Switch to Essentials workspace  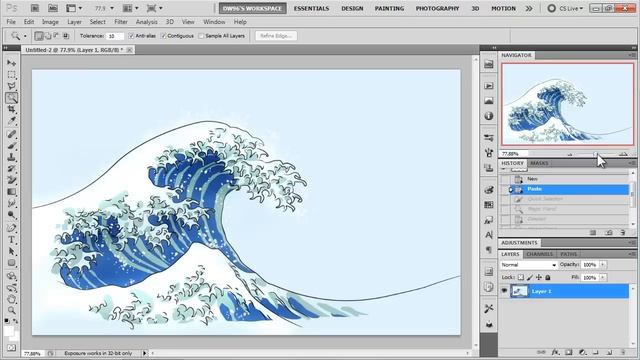pyautogui.click(x=311, y=8)
